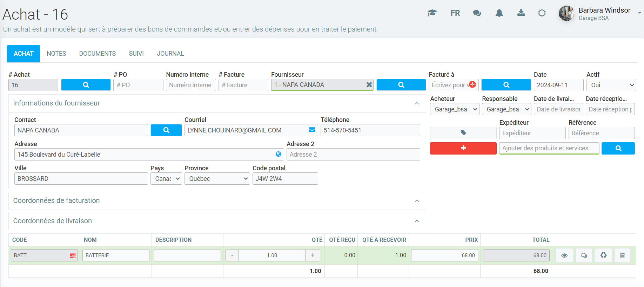Increase quantity with the plus stepper
The width and height of the screenshot is (644, 287).
click(313, 255)
